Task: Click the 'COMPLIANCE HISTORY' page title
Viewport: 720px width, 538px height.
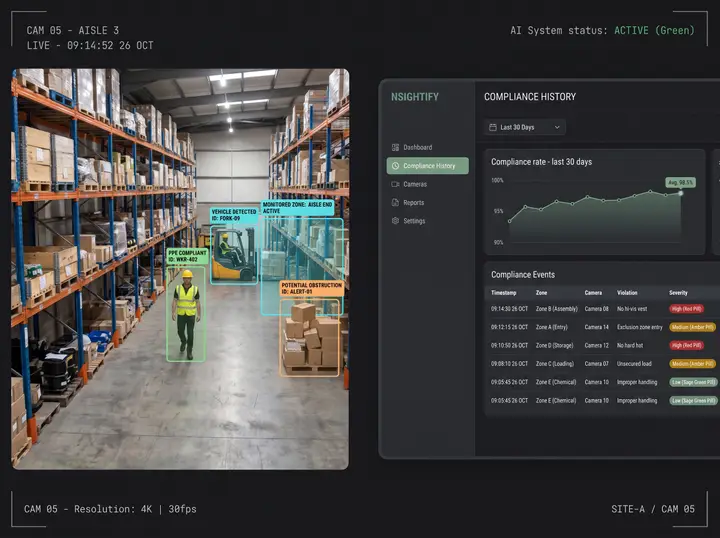Action: (x=530, y=97)
